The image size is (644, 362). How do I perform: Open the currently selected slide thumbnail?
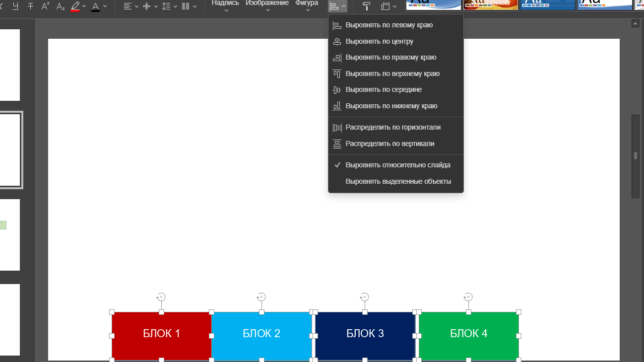click(x=10, y=150)
